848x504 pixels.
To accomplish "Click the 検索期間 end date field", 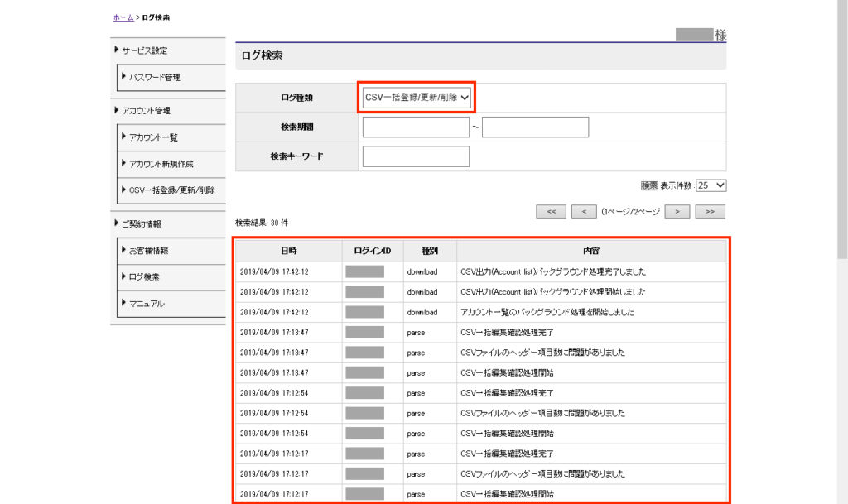I will click(535, 127).
